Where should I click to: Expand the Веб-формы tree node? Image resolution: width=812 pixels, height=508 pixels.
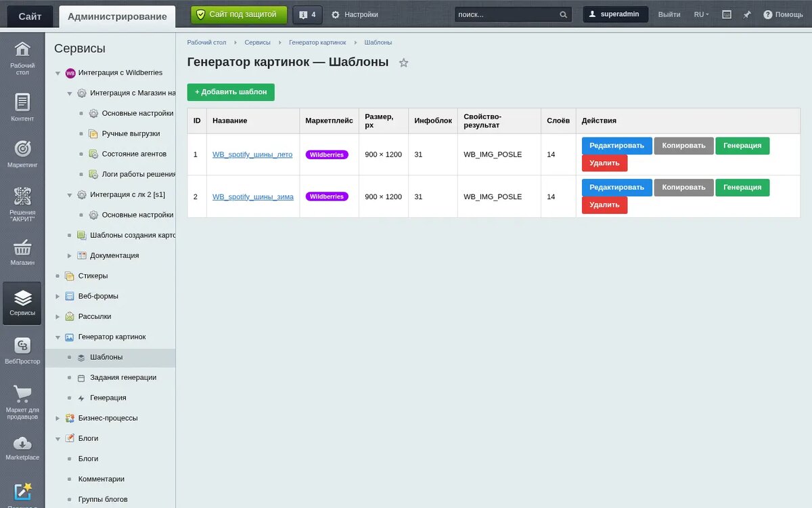pyautogui.click(x=58, y=297)
